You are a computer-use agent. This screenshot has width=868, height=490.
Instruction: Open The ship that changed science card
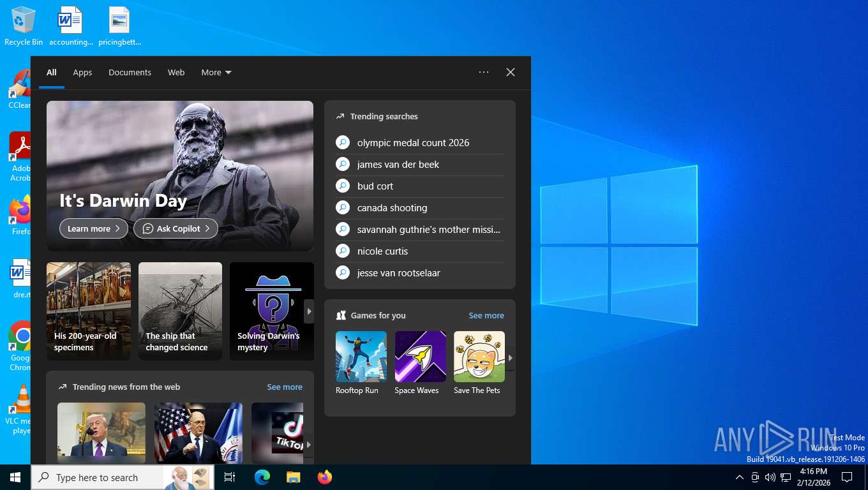pyautogui.click(x=180, y=311)
